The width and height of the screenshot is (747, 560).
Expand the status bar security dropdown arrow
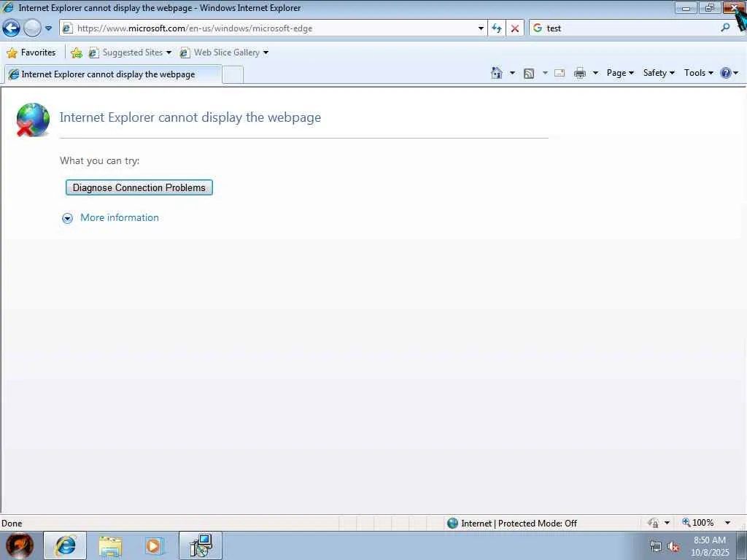tap(667, 523)
